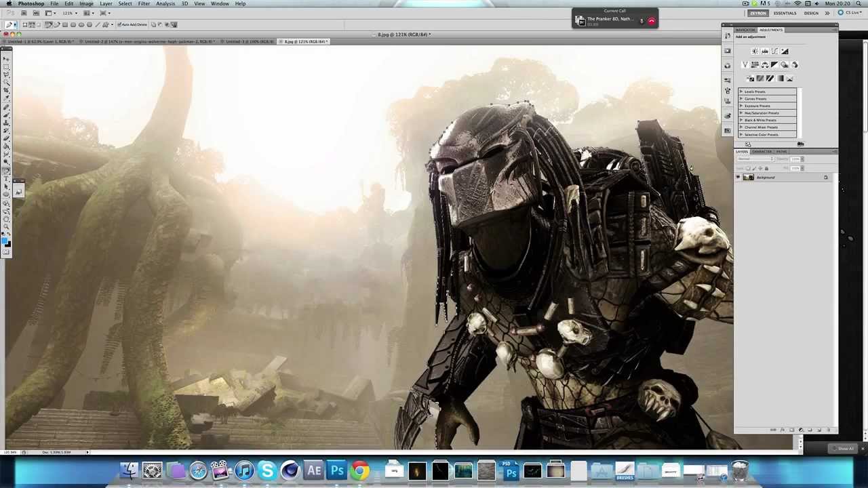The width and height of the screenshot is (868, 488).
Task: Add a Photo Filter adjustment
Action: 785,65
